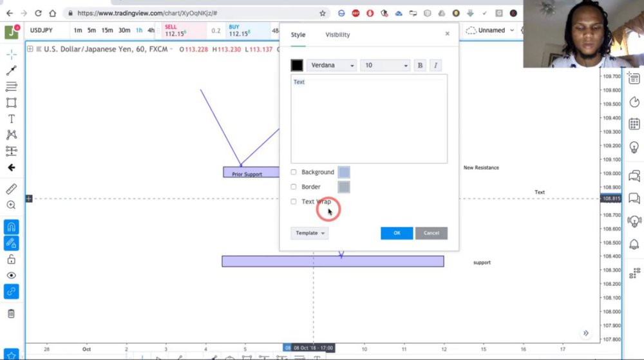Viewport: 644px width, 360px height.
Task: Open the calendar panel icon
Action: pos(634,124)
